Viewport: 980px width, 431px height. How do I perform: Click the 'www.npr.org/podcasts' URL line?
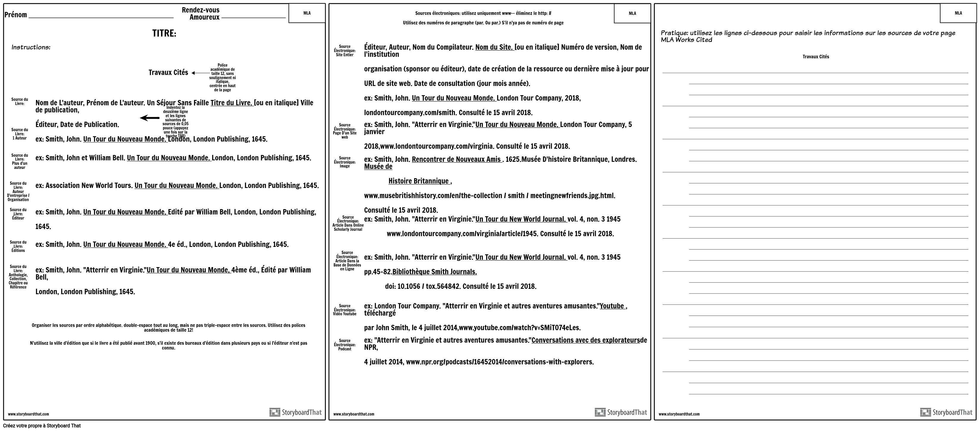click(479, 362)
